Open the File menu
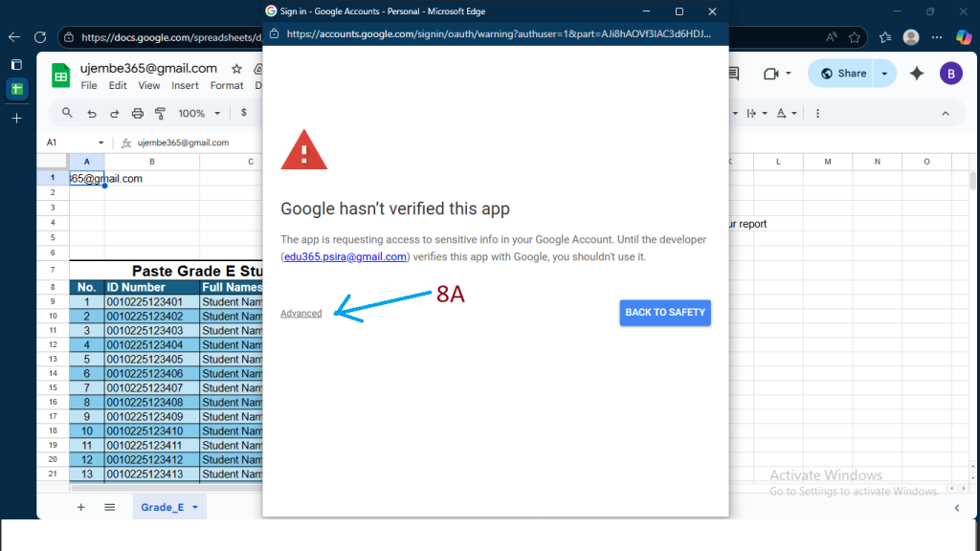980x551 pixels. pos(89,85)
